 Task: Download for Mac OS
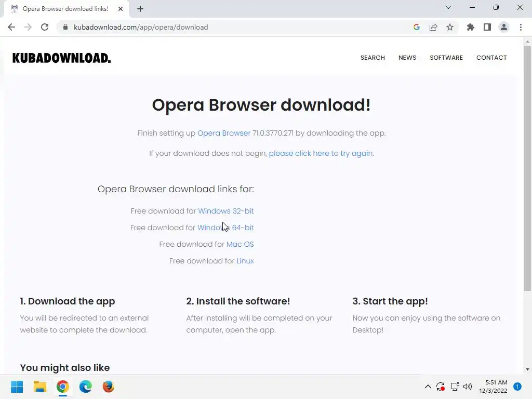tap(240, 244)
